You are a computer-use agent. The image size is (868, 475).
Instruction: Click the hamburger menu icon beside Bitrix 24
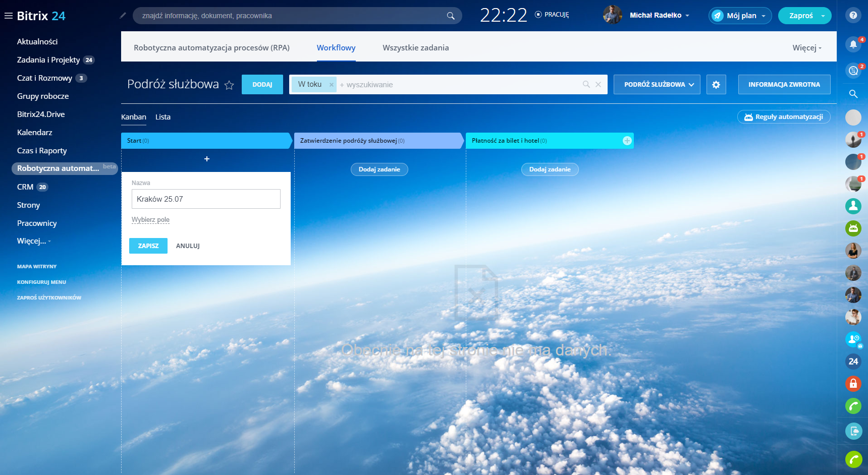[9, 16]
